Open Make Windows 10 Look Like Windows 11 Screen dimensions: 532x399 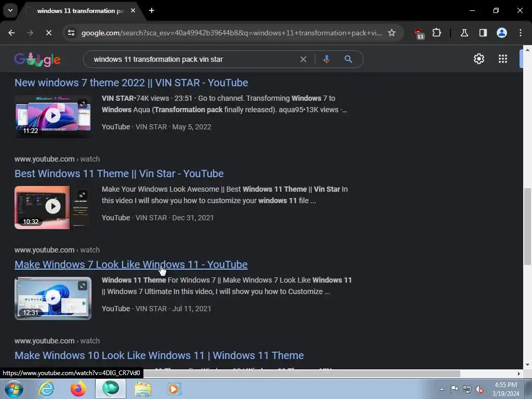[x=159, y=355]
